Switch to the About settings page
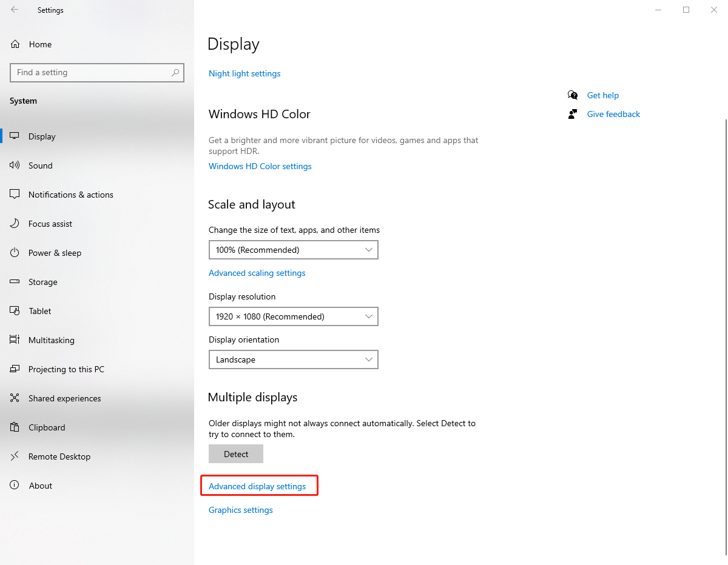This screenshot has height=565, width=728. coord(41,486)
